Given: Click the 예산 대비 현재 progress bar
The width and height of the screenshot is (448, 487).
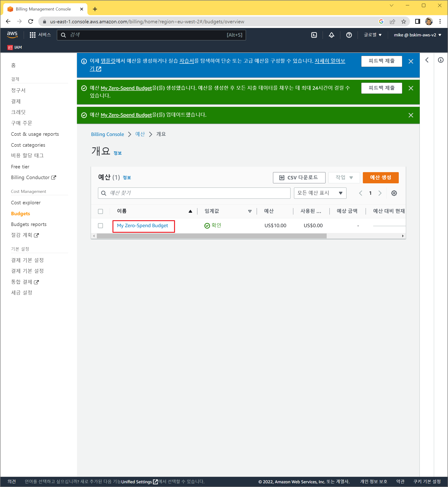Looking at the screenshot, I should point(389,226).
